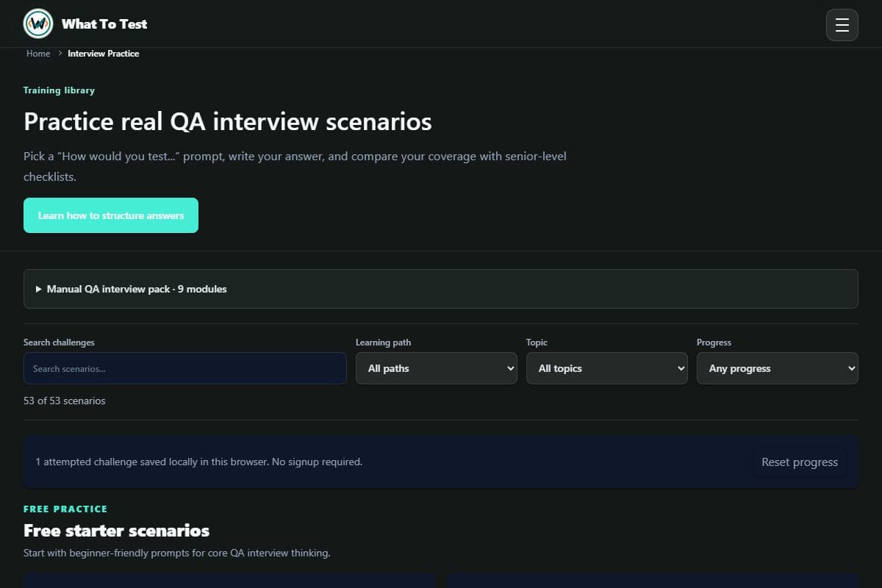Open the Any progress dropdown
882x588 pixels.
click(778, 368)
